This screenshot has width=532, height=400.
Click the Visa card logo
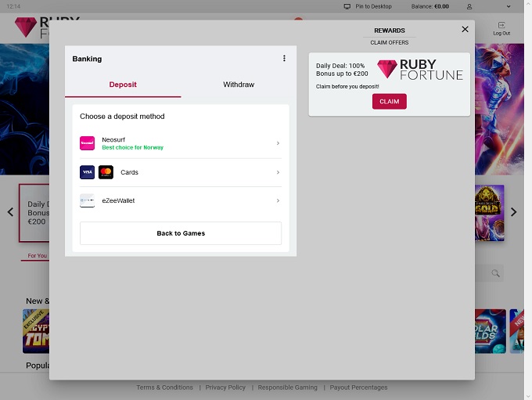click(87, 172)
